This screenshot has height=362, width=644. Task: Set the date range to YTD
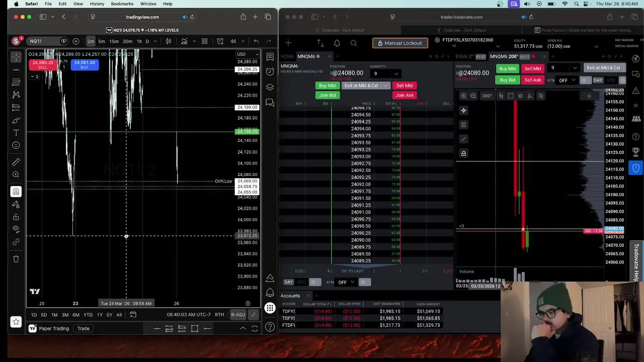coord(88,315)
